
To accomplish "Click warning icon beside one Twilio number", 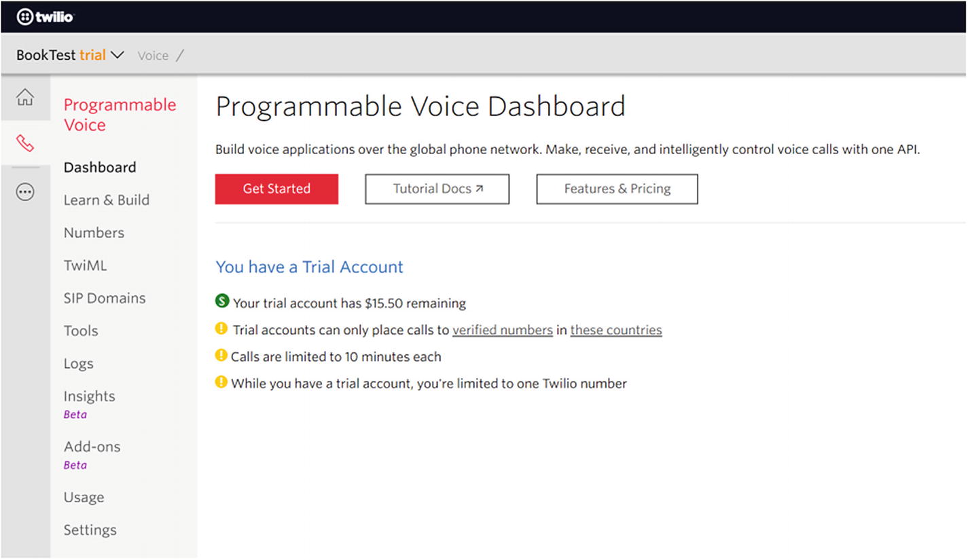I will click(221, 382).
